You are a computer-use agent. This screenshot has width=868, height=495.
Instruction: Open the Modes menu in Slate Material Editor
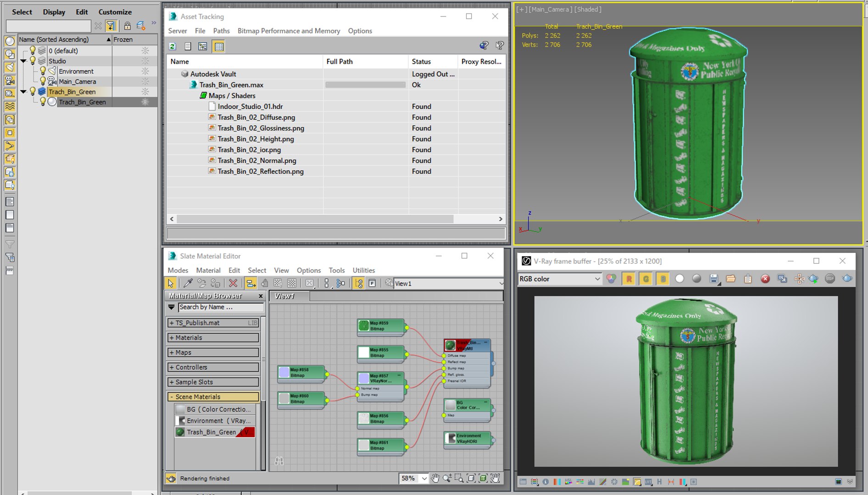coord(178,270)
